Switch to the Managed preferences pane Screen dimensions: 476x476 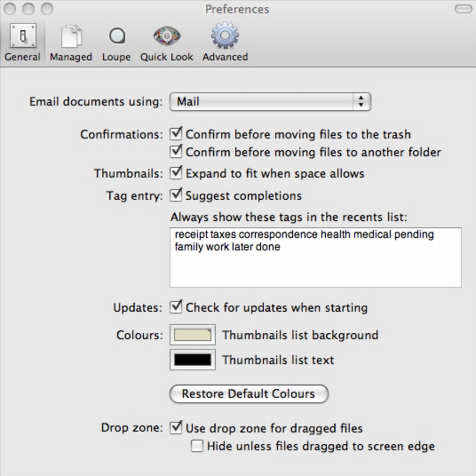click(71, 42)
